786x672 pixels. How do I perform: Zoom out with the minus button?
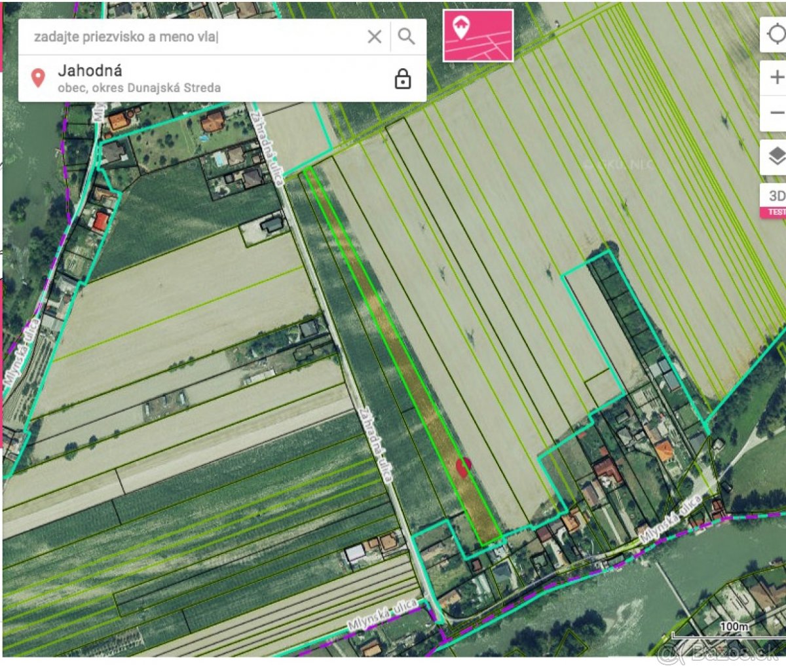[x=776, y=113]
